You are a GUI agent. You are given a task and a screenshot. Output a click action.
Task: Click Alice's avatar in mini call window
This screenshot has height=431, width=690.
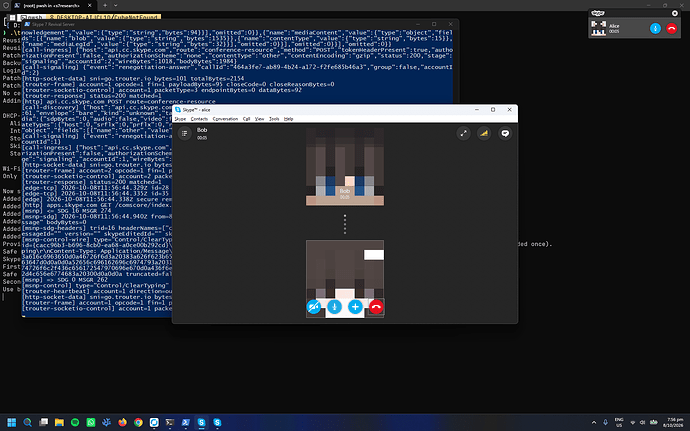598,28
